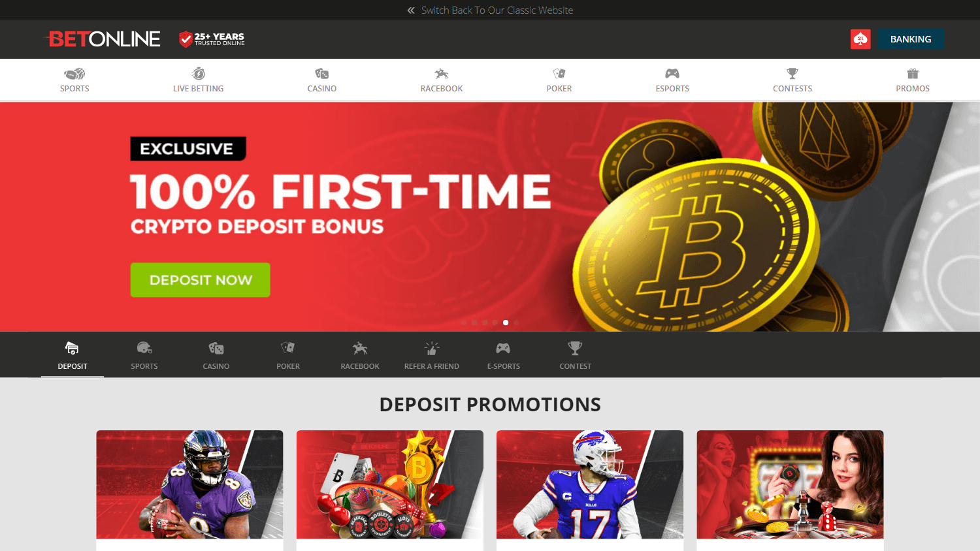Click the BetOnline logo
Viewport: 980px width, 551px height.
coord(105,39)
